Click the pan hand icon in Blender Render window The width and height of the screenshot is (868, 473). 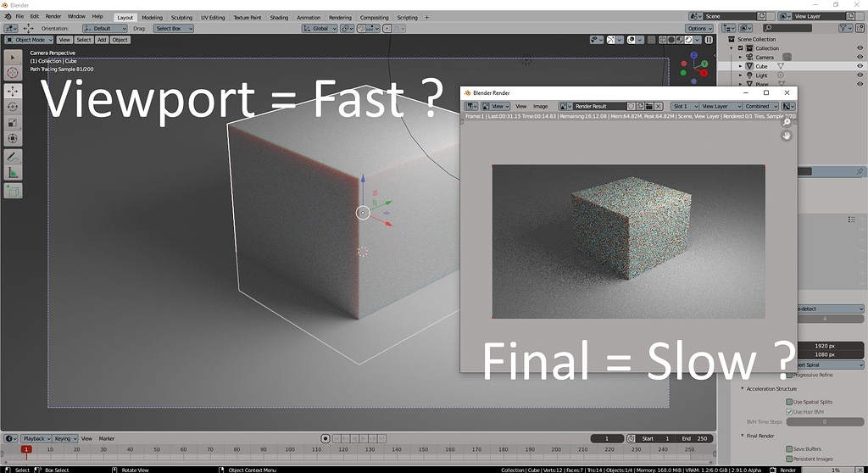tap(786, 136)
